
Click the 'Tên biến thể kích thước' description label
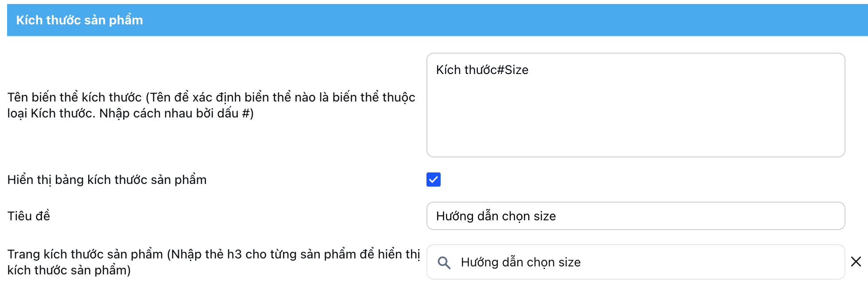pos(211,98)
